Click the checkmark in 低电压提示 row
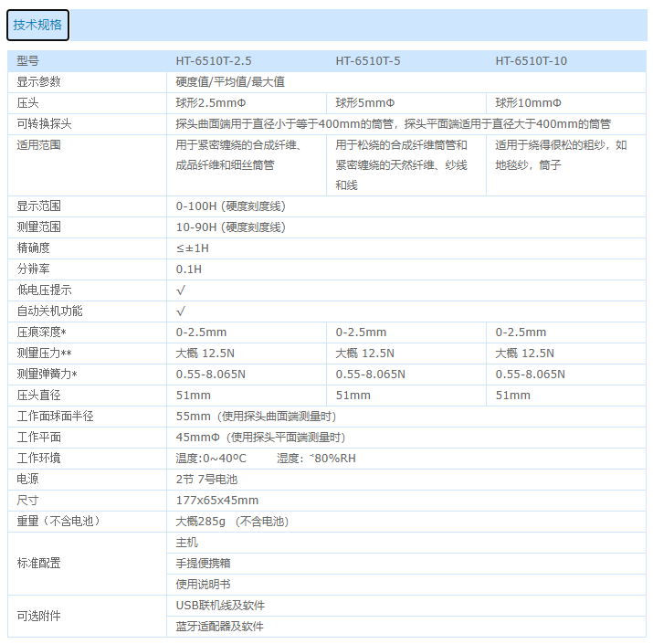653x644 pixels. click(x=181, y=290)
